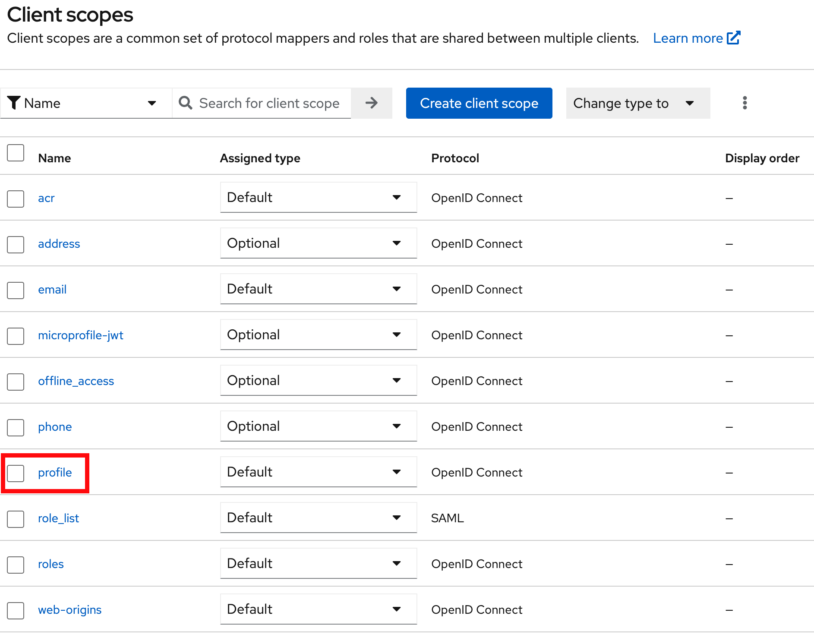Image resolution: width=814 pixels, height=644 pixels.
Task: Open the kebab more-actions menu
Action: pyautogui.click(x=745, y=103)
